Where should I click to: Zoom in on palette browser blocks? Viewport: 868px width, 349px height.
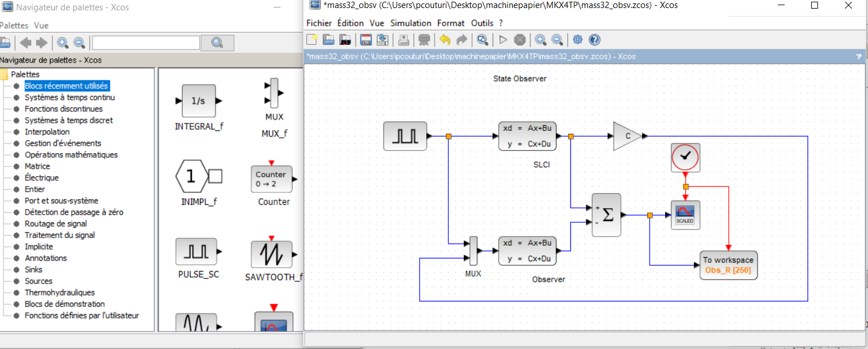[x=63, y=42]
